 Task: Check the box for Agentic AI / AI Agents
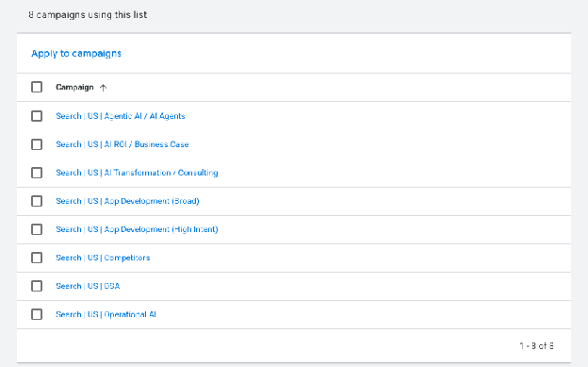click(37, 116)
